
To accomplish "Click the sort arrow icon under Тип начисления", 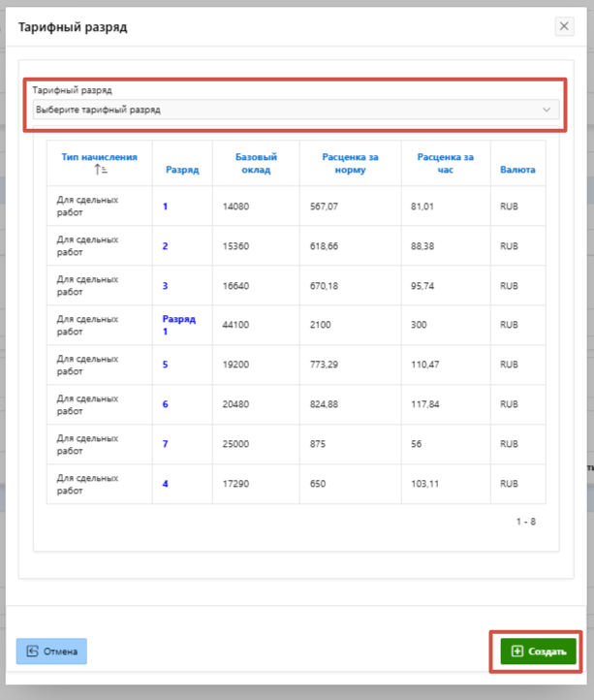I will point(99,170).
